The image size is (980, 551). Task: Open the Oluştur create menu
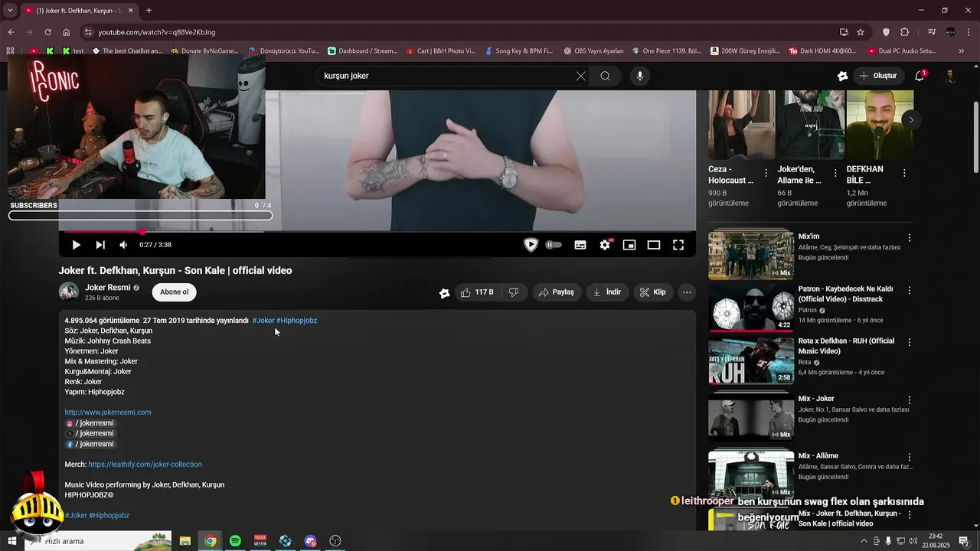[x=878, y=76]
